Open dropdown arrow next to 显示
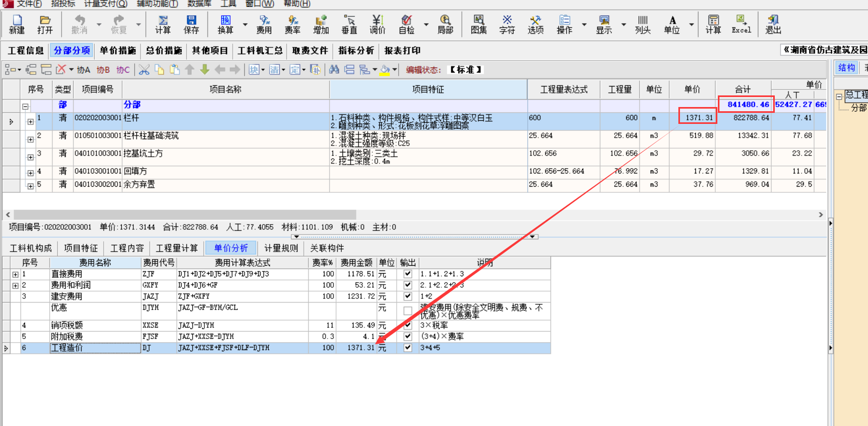The height and width of the screenshot is (426, 868). tap(624, 25)
